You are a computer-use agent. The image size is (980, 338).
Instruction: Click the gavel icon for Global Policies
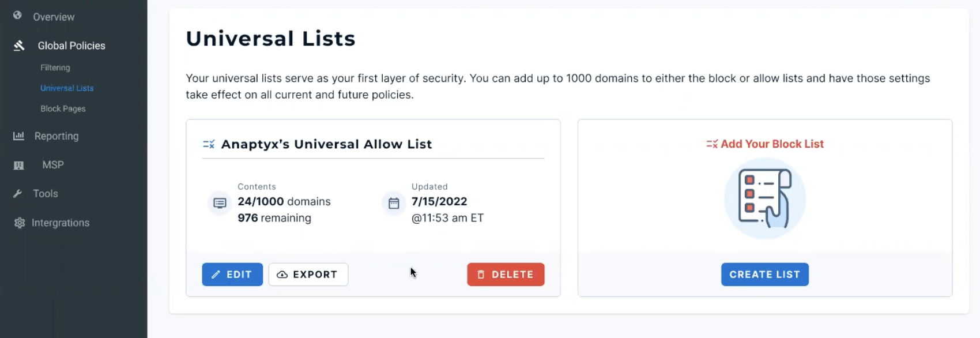pyautogui.click(x=19, y=45)
